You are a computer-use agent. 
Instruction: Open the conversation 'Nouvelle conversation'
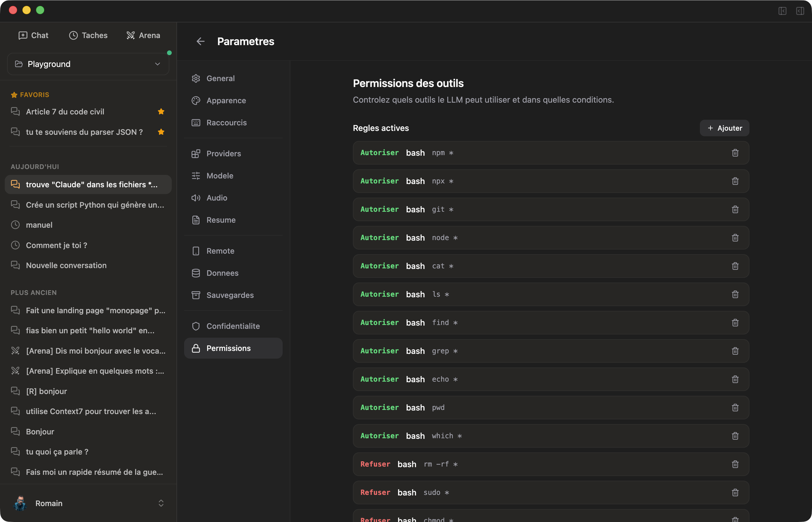(66, 265)
